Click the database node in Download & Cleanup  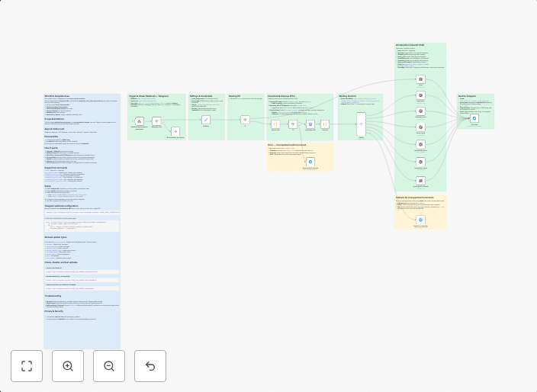click(310, 124)
